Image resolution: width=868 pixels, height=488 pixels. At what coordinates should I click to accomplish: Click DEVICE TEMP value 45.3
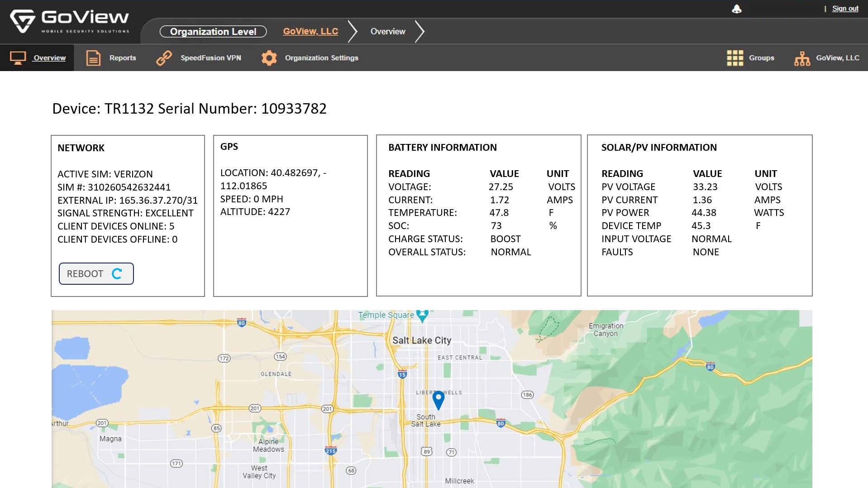tap(701, 226)
